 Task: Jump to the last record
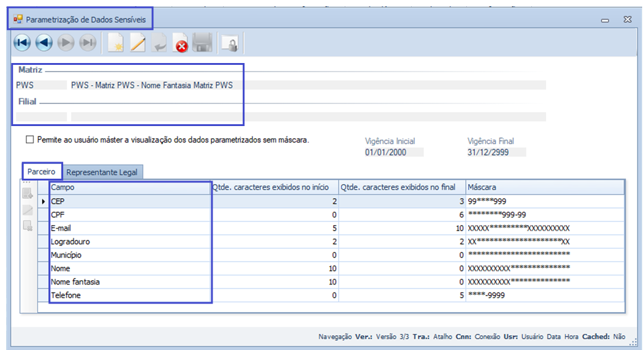tap(88, 43)
